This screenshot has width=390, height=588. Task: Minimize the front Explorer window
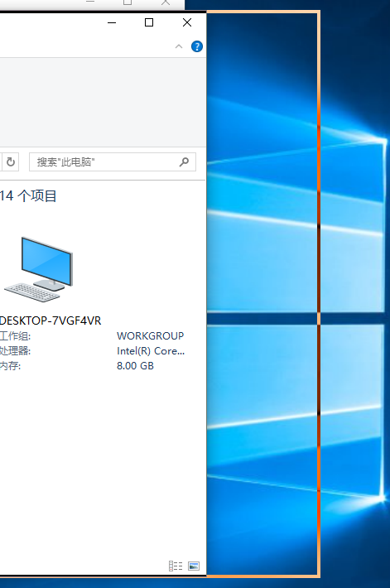pyautogui.click(x=112, y=22)
